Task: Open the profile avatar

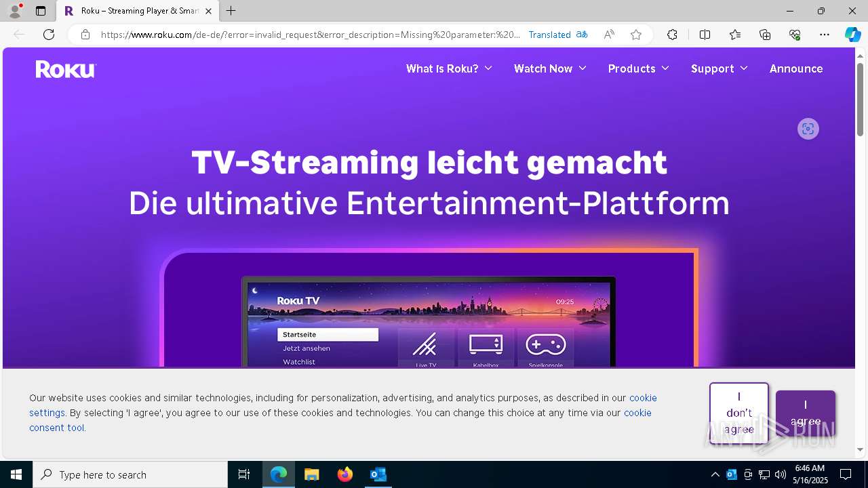Action: [15, 11]
